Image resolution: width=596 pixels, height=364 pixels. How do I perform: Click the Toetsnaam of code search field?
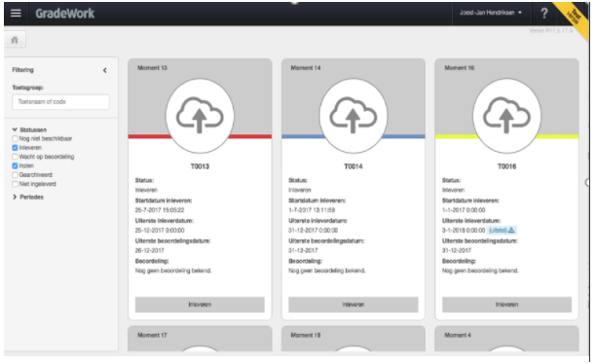coord(60,102)
